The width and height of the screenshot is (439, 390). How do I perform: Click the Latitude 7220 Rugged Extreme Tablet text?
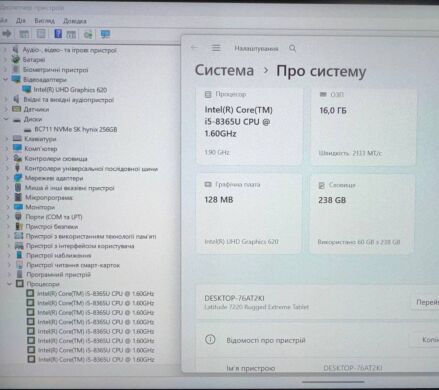[256, 307]
